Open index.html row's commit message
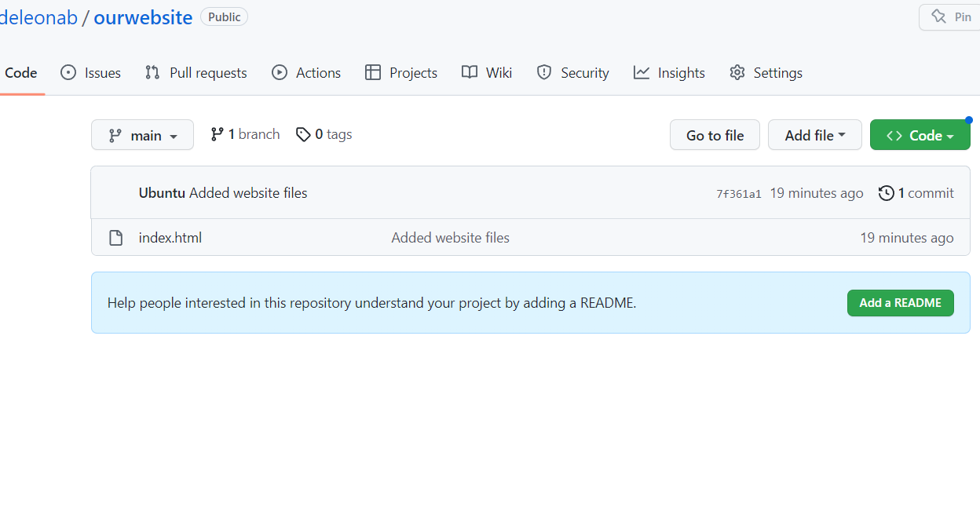This screenshot has height=522, width=980. tap(451, 238)
